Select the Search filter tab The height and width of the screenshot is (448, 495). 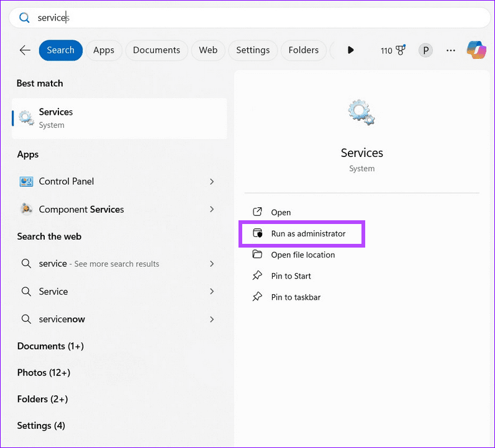point(61,50)
